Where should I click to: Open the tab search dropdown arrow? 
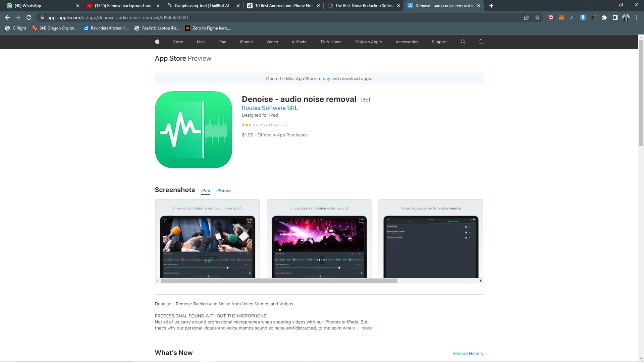point(590,5)
